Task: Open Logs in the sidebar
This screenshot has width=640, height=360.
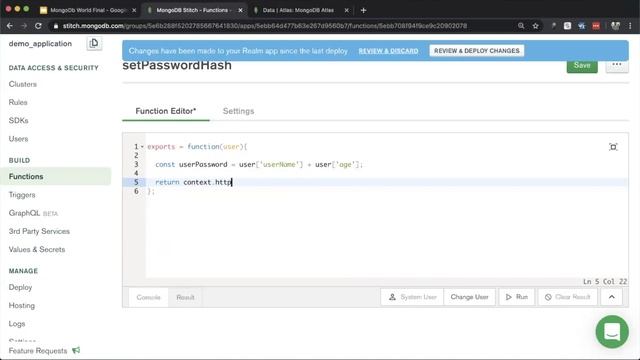Action: coord(17,324)
